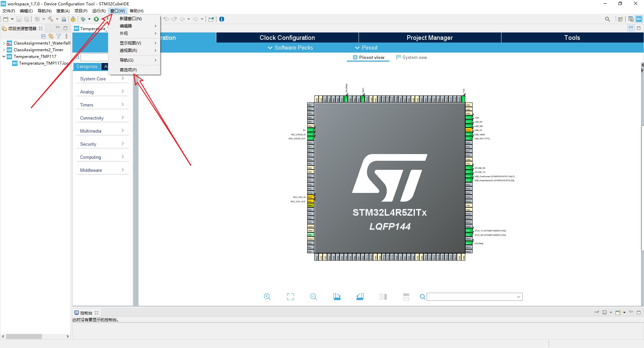The height and width of the screenshot is (348, 644).
Task: Expand the ClassAssignments2_Timer project
Action: 4,50
